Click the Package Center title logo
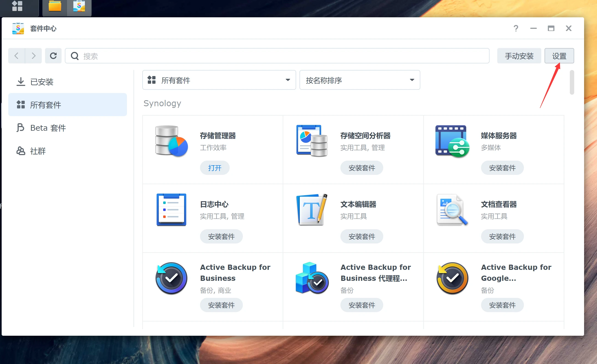The width and height of the screenshot is (597, 364). 18,28
